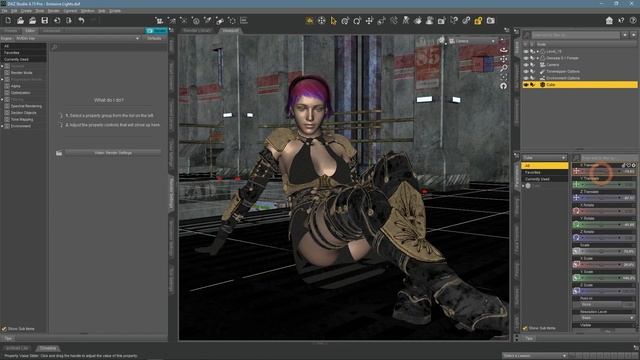Click the viewport orbit camera icon
This screenshot has width=640, height=360.
tap(504, 50)
